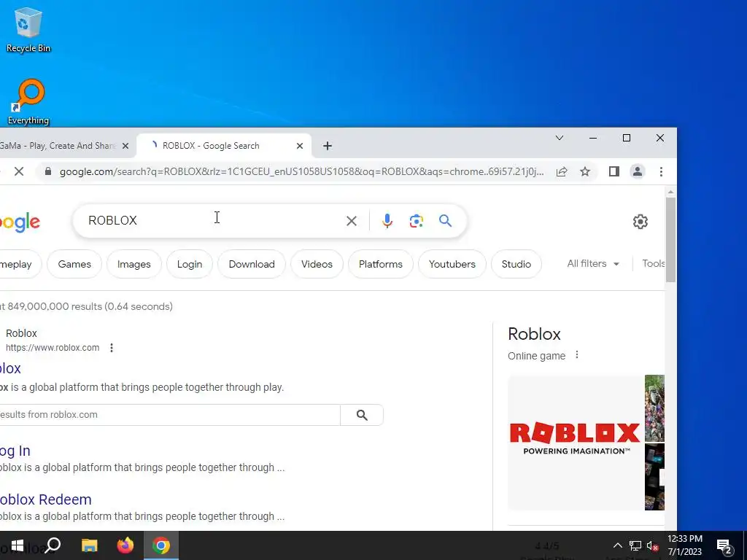Click the Google logo
The image size is (747, 560).
coord(20,222)
